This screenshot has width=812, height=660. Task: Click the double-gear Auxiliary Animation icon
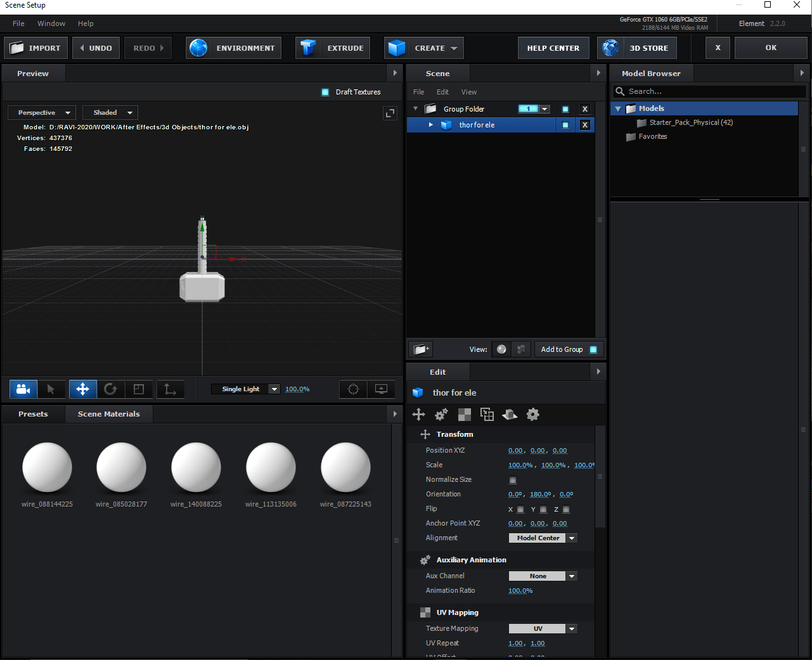pyautogui.click(x=441, y=415)
